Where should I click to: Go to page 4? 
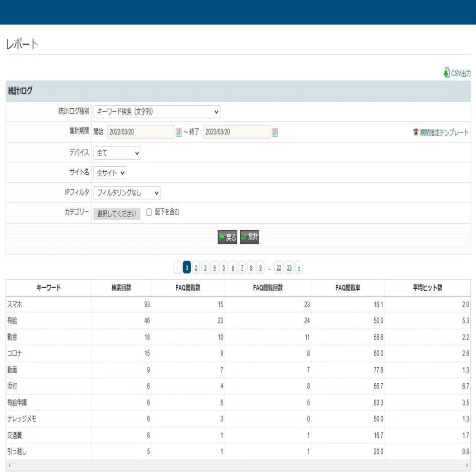pyautogui.click(x=214, y=267)
